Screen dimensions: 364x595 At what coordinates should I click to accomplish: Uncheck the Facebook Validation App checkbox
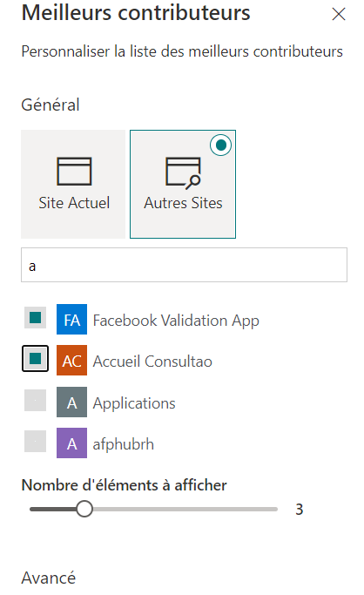click(x=35, y=318)
